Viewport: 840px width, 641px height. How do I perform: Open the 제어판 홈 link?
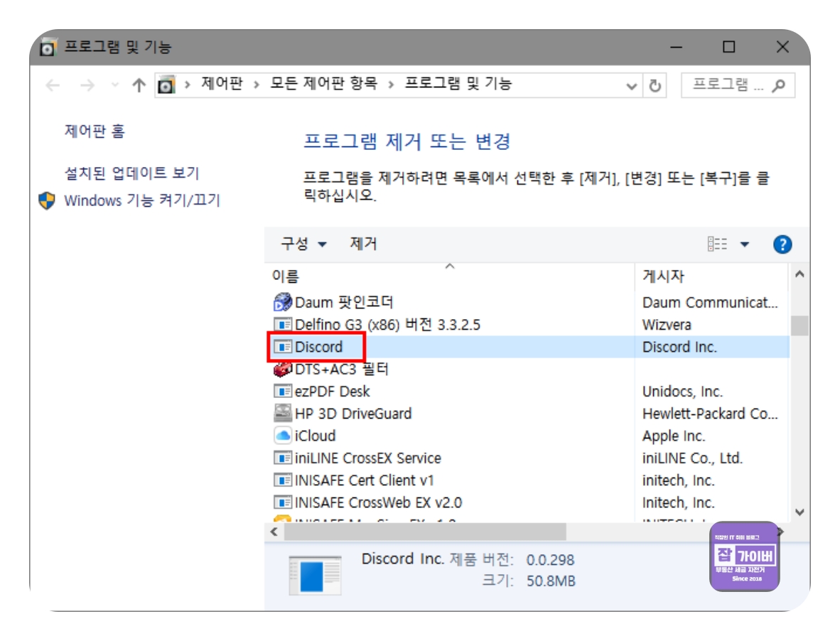tap(95, 131)
